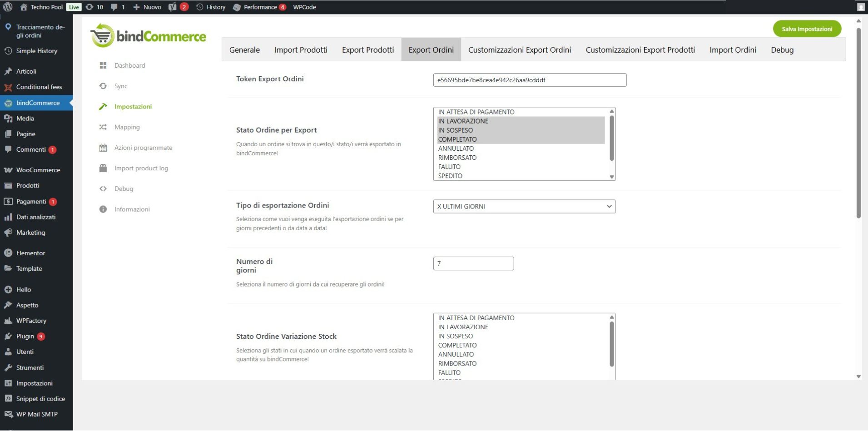Open Mapping via shuffle icon

[x=103, y=127]
